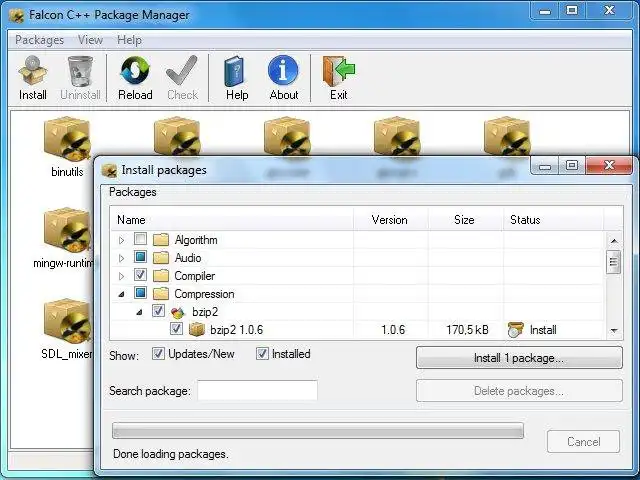Click the Install 1 package button
The image size is (640, 480).
tap(519, 358)
